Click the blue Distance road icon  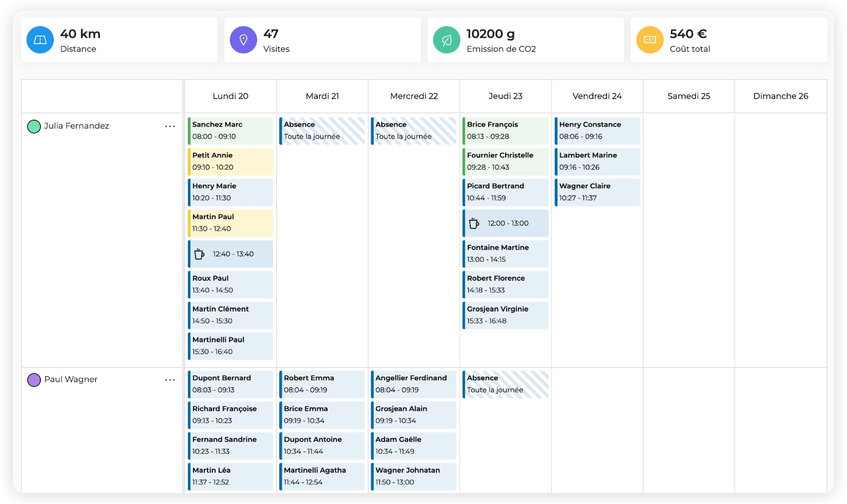coord(40,40)
